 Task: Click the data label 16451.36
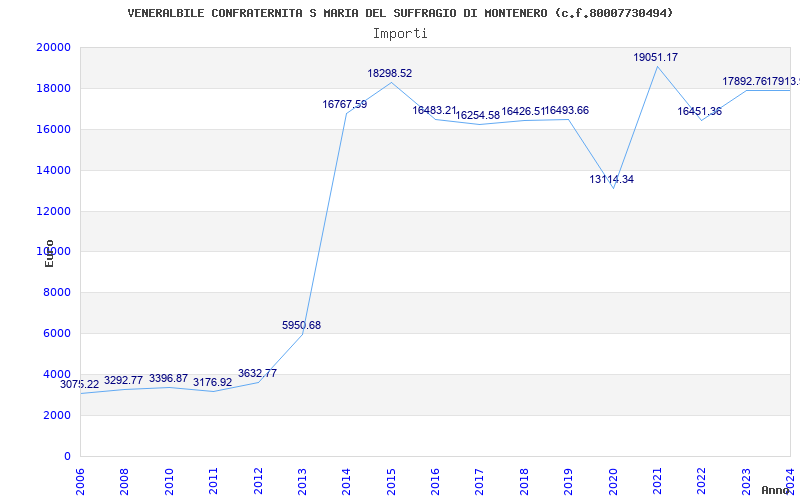[x=699, y=112]
